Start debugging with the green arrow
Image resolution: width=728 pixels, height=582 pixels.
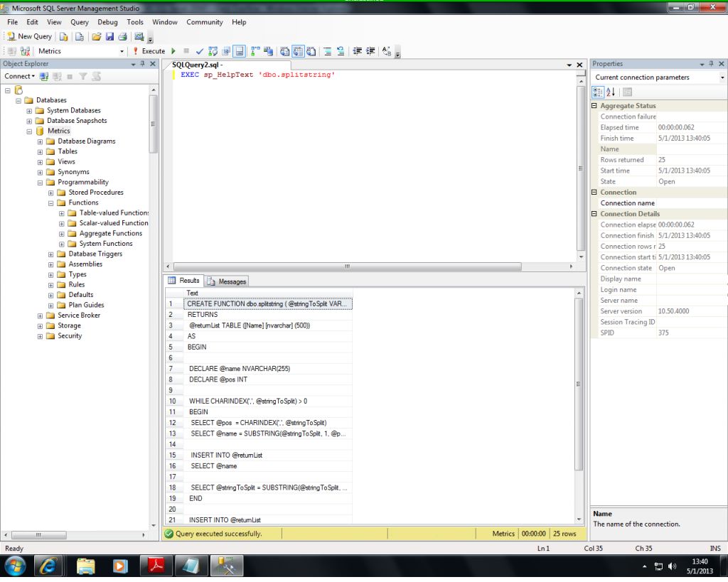click(x=173, y=51)
